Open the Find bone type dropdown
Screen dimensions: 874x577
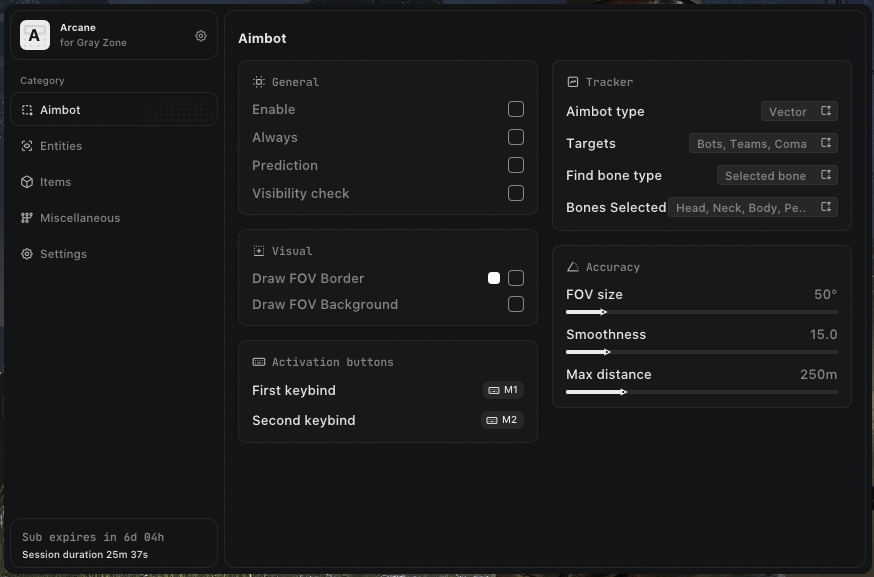click(x=777, y=176)
